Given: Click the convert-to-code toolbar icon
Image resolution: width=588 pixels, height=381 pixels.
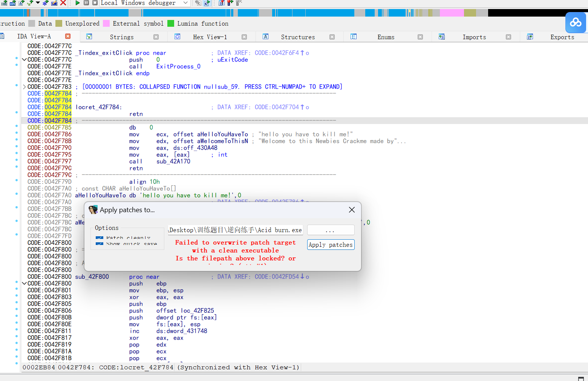Looking at the screenshot, I should tap(4, 3).
